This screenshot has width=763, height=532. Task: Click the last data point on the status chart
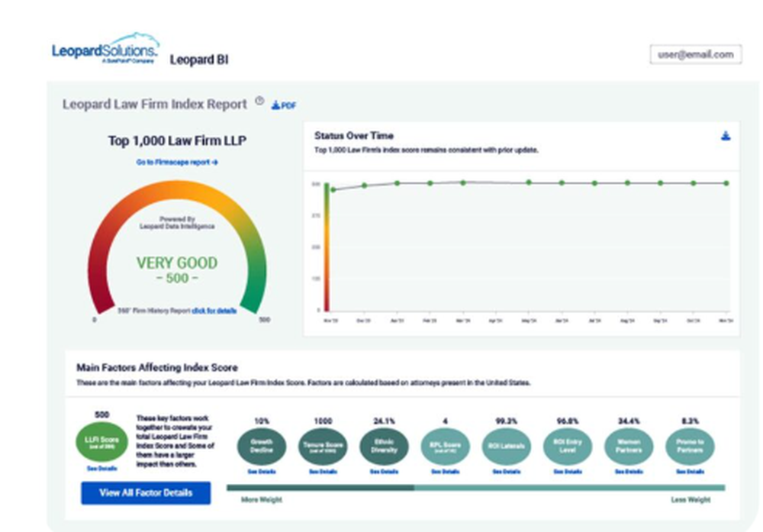click(x=726, y=183)
